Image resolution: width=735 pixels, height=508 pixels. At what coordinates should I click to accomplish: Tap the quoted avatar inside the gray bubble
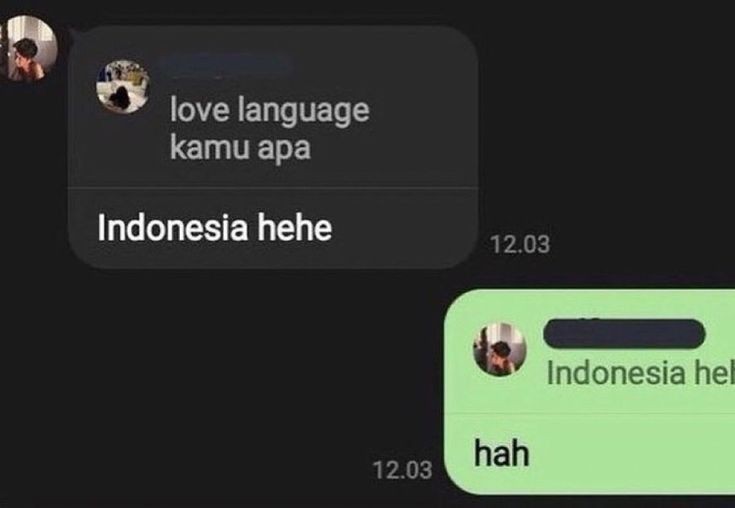click(123, 87)
